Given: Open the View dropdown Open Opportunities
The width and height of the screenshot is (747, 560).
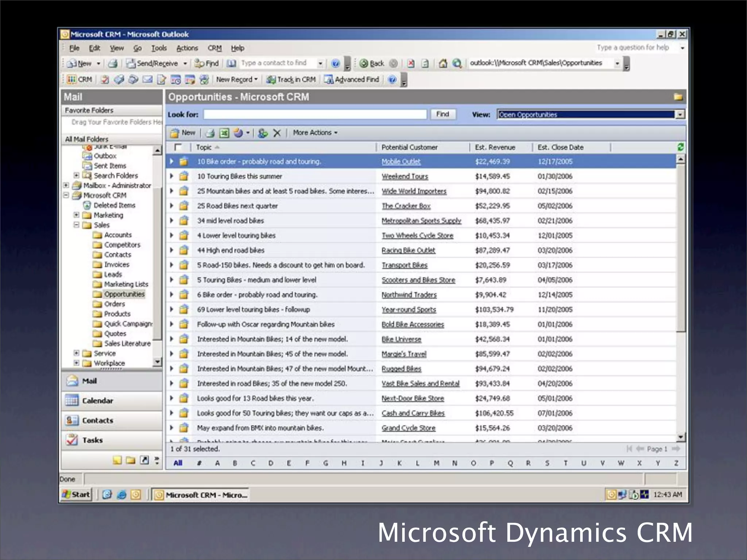Looking at the screenshot, I should click(591, 114).
